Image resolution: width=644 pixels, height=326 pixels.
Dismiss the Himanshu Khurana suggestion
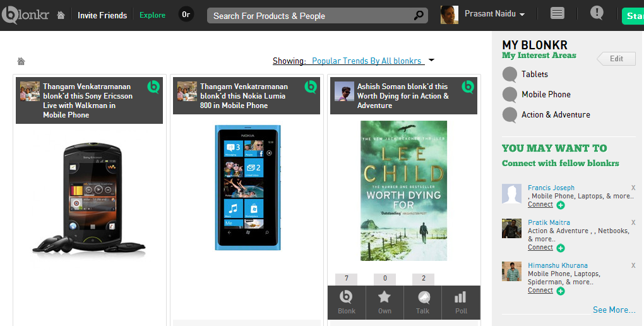[633, 265]
